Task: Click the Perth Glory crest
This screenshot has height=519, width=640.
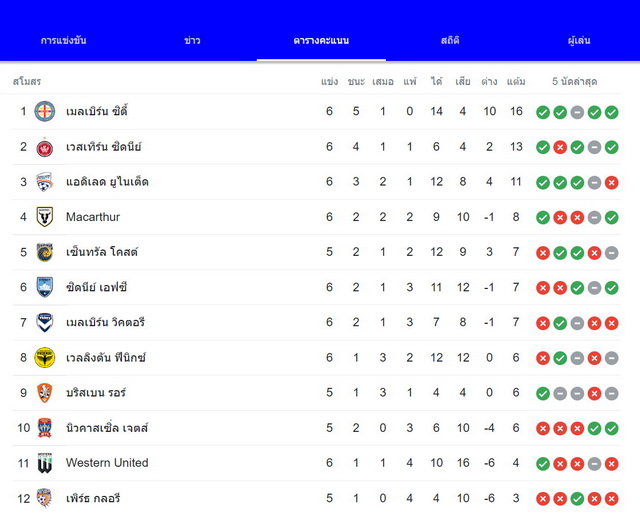Action: [44, 498]
